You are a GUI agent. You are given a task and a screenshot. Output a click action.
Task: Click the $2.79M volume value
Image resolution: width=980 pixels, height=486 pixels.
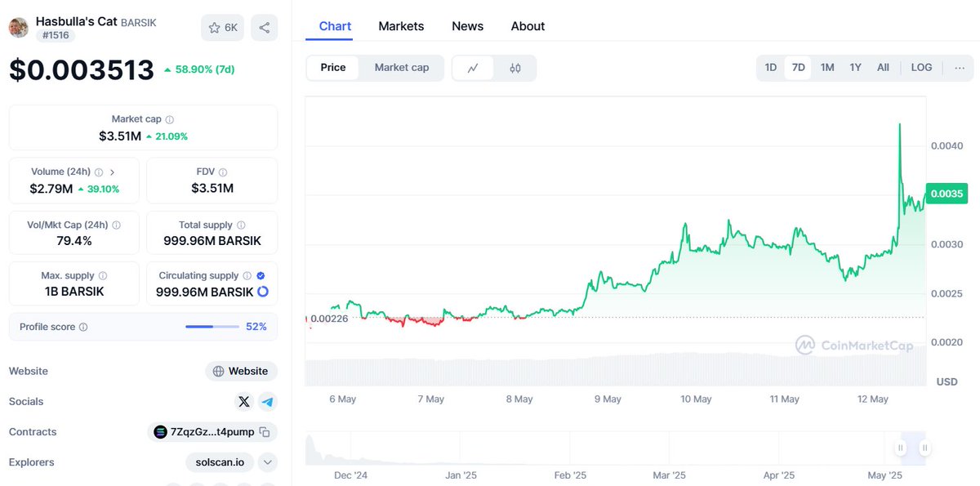tap(51, 189)
